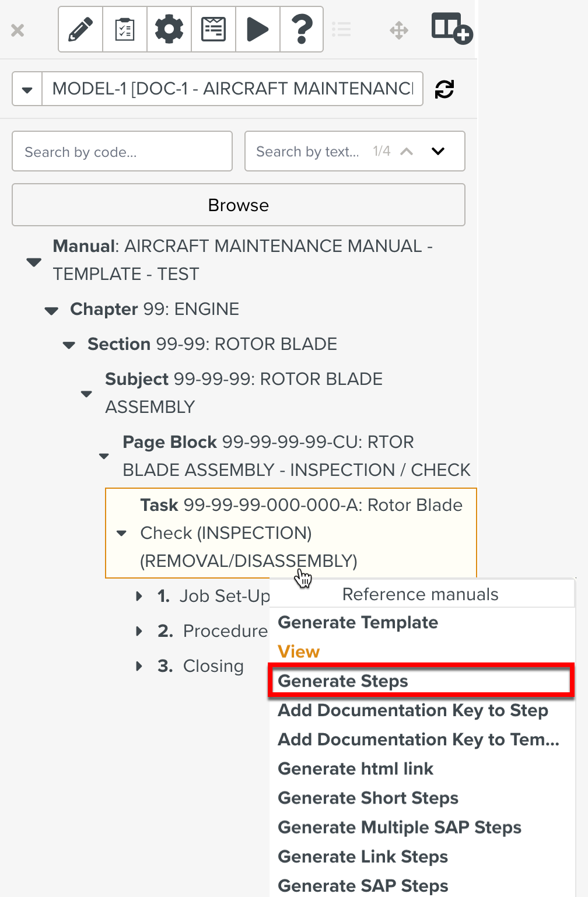Choose Generate Steps from the context menu
The height and width of the screenshot is (897, 588).
(x=342, y=681)
